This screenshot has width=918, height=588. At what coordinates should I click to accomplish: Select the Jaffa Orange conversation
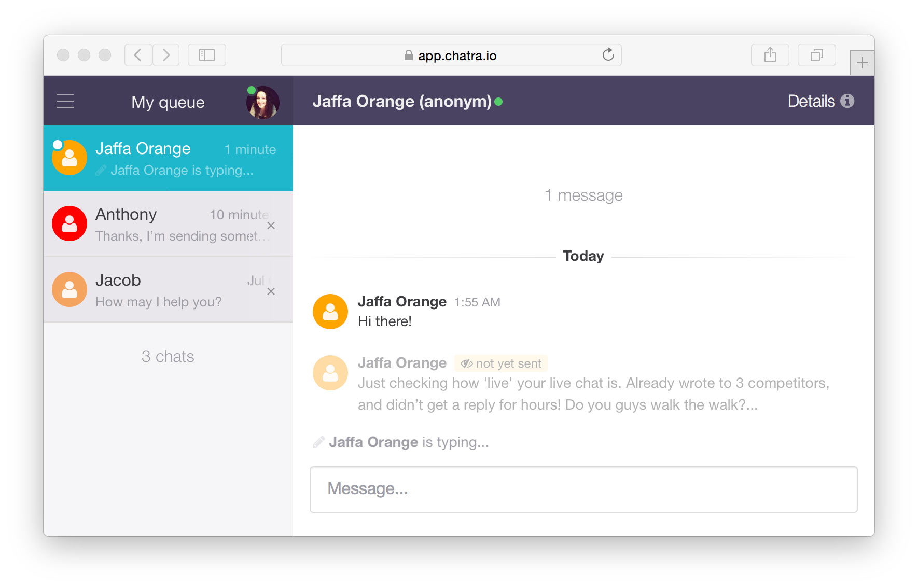click(168, 158)
